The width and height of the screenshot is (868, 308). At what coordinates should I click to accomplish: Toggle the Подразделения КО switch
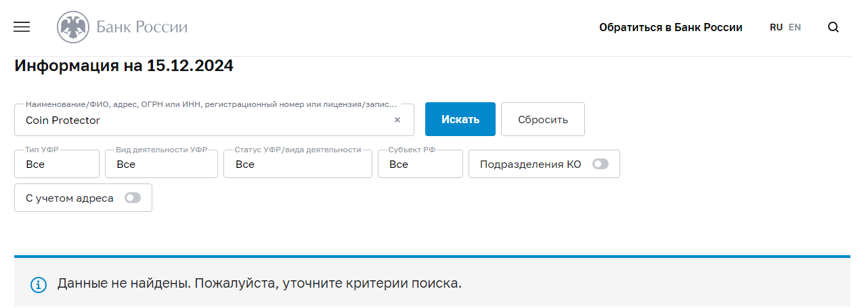coord(601,164)
